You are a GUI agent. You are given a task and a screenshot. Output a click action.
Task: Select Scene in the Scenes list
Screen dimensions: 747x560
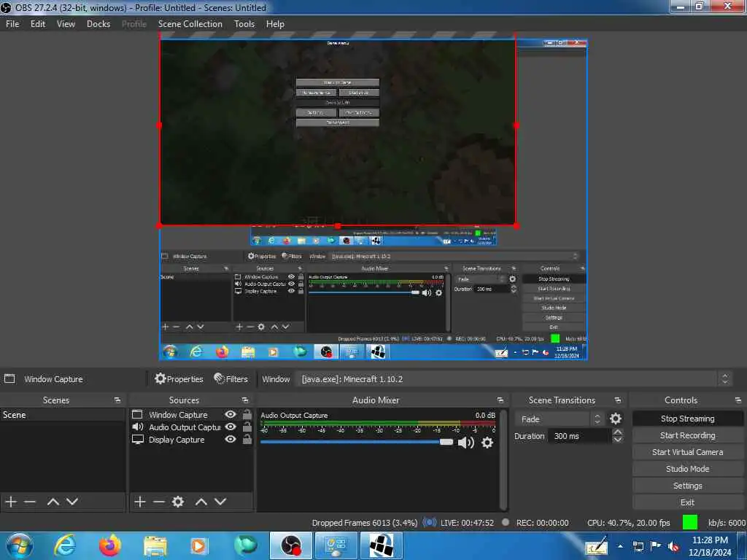coord(63,415)
